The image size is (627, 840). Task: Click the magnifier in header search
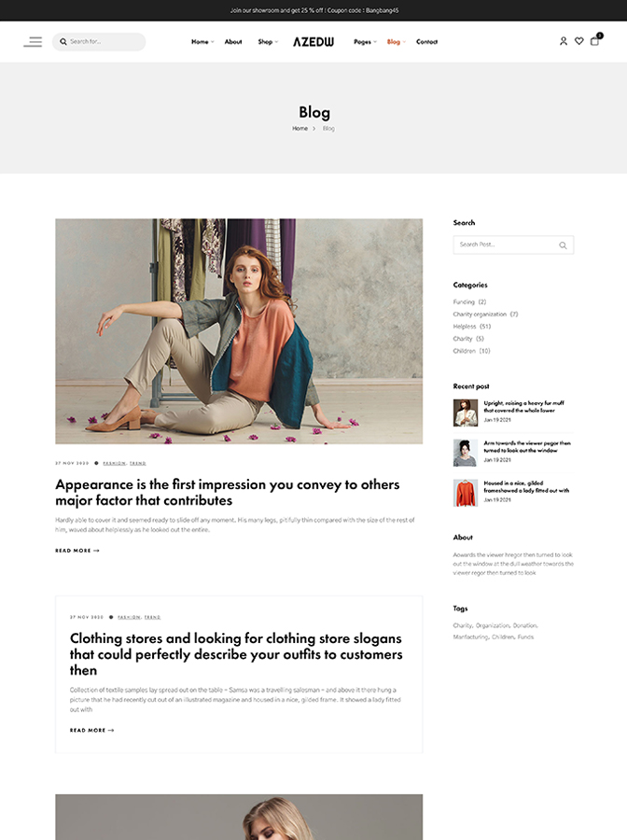tap(63, 42)
